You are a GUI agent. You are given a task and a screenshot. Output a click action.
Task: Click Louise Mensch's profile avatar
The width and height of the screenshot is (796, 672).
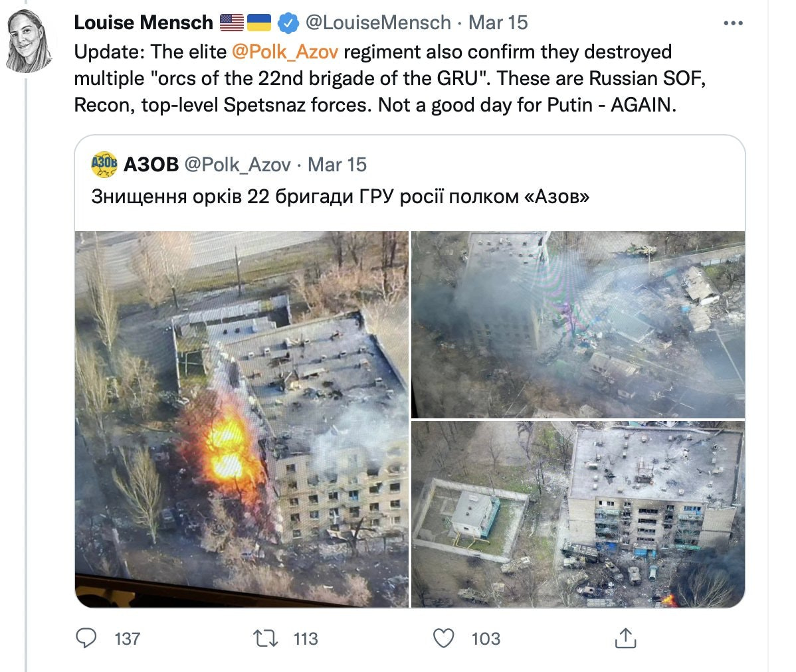[x=29, y=41]
